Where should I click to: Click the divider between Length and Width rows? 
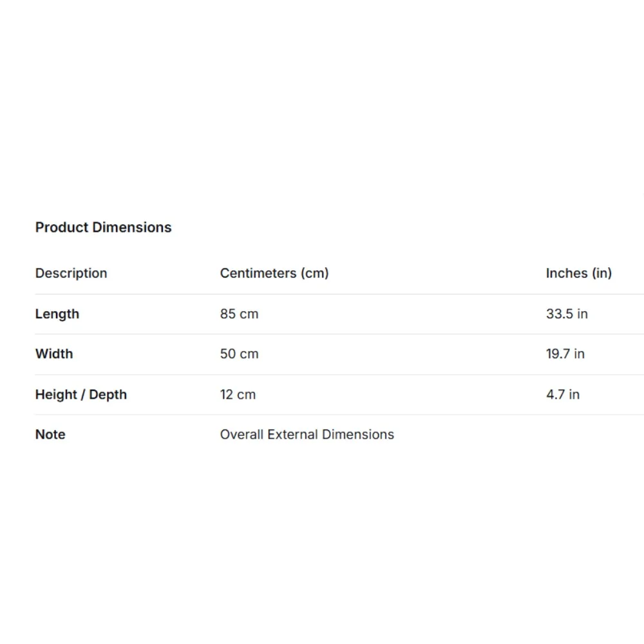pyautogui.click(x=322, y=334)
